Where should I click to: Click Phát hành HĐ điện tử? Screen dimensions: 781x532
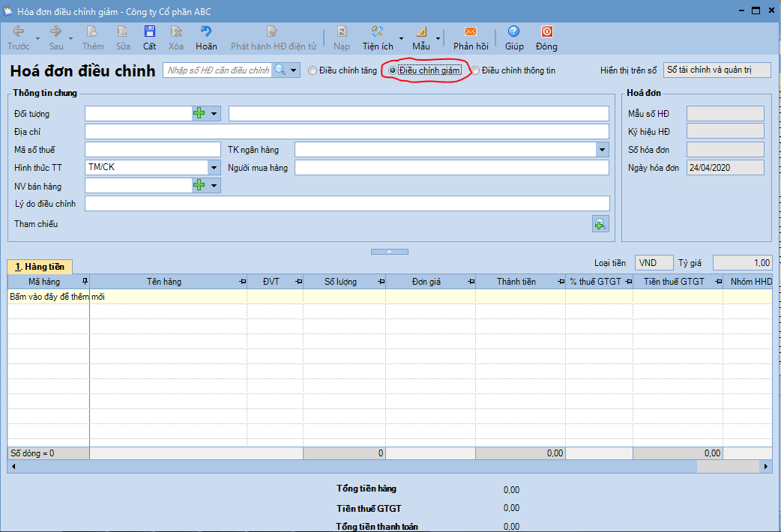coord(274,38)
